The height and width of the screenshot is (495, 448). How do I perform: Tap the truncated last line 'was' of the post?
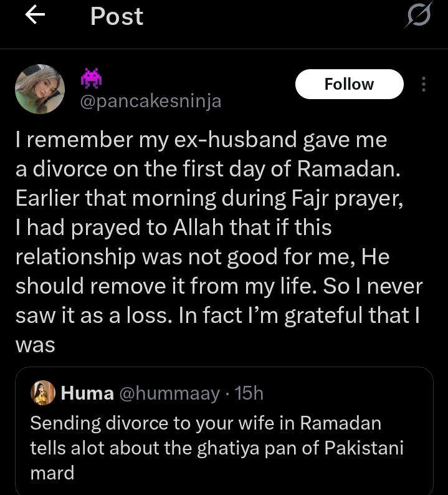coord(36,346)
